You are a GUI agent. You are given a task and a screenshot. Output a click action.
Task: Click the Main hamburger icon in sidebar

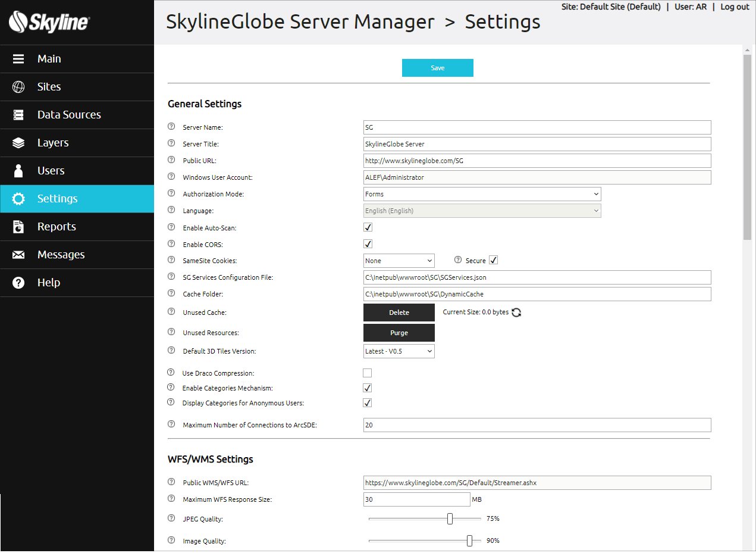(x=18, y=59)
